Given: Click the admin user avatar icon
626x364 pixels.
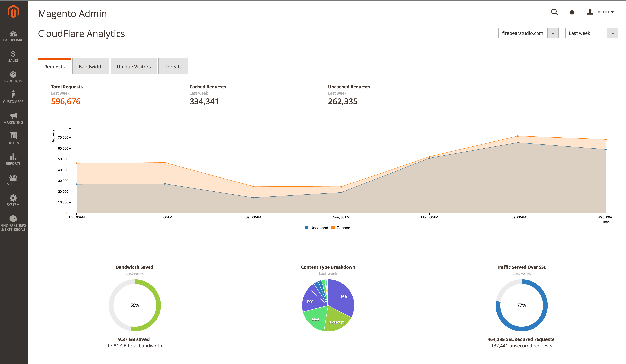Looking at the screenshot, I should pos(590,12).
